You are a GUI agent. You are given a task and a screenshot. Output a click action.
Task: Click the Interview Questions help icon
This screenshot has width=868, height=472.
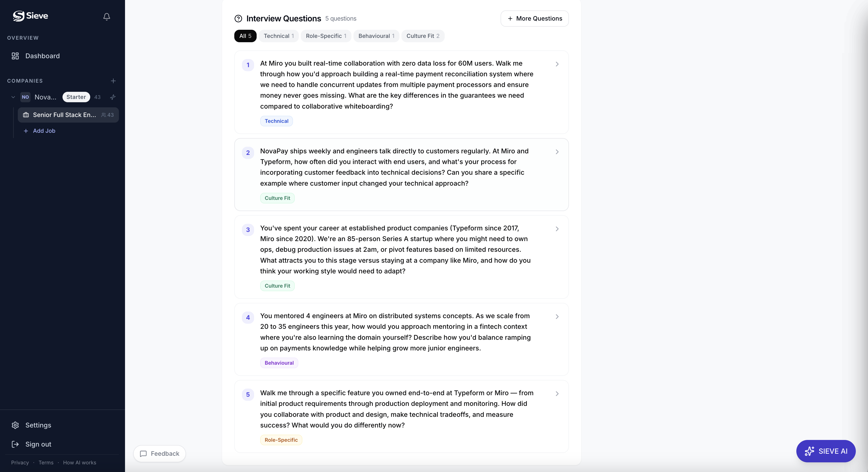pos(238,19)
